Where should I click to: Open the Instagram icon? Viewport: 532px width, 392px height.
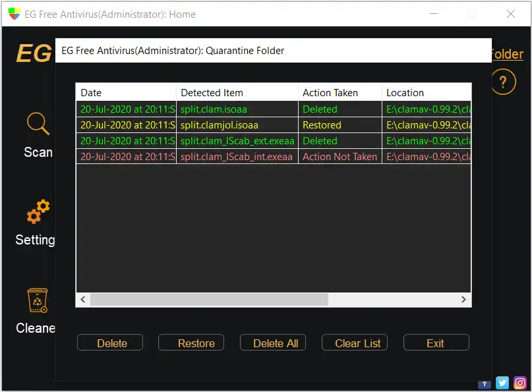tap(519, 383)
